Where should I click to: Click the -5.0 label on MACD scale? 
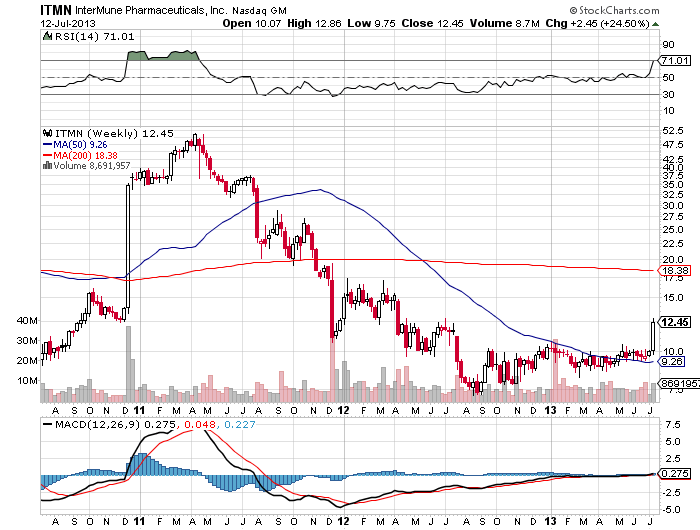tap(671, 509)
